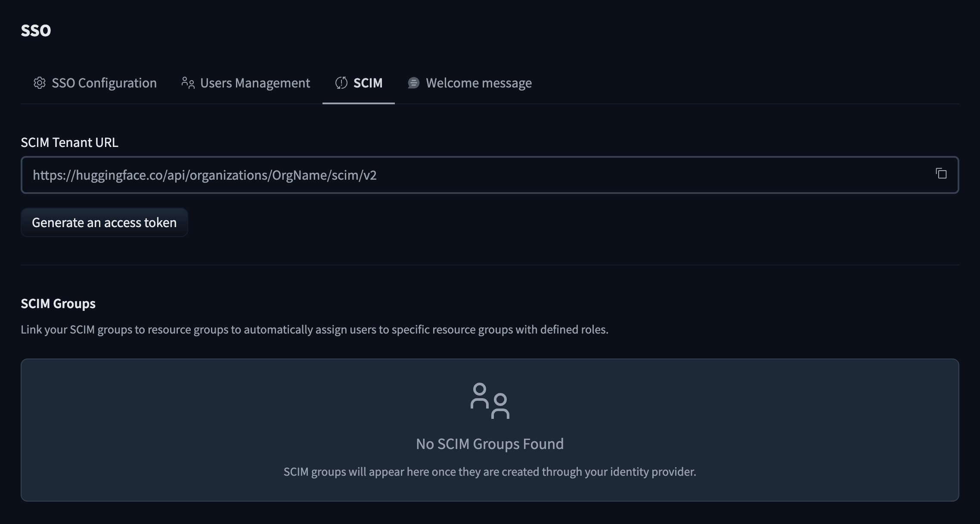
Task: Open the SSO Configuration tab
Action: point(104,83)
